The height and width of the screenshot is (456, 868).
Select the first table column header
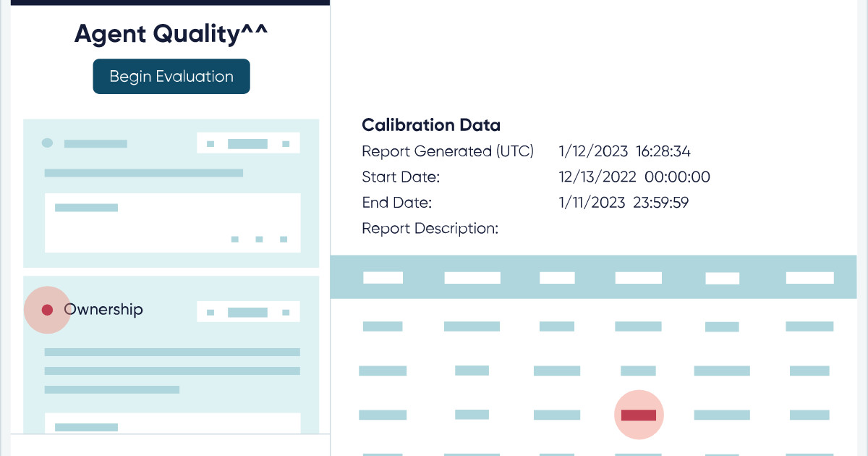tap(383, 277)
